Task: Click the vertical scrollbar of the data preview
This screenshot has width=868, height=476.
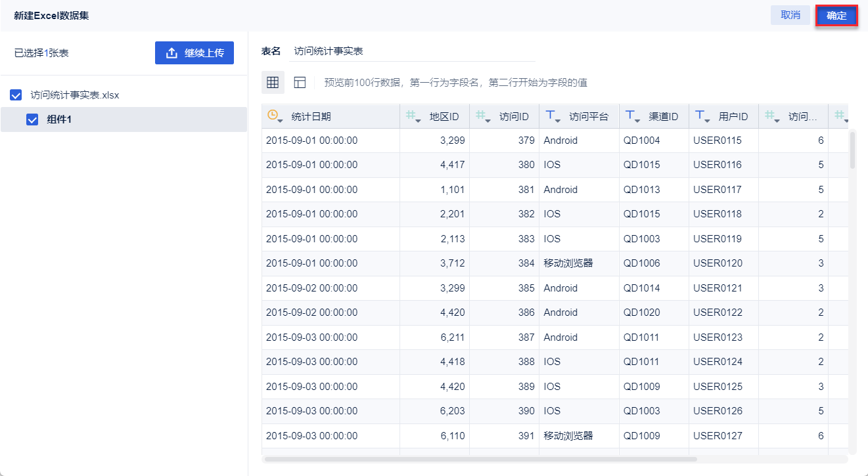Action: (852, 151)
